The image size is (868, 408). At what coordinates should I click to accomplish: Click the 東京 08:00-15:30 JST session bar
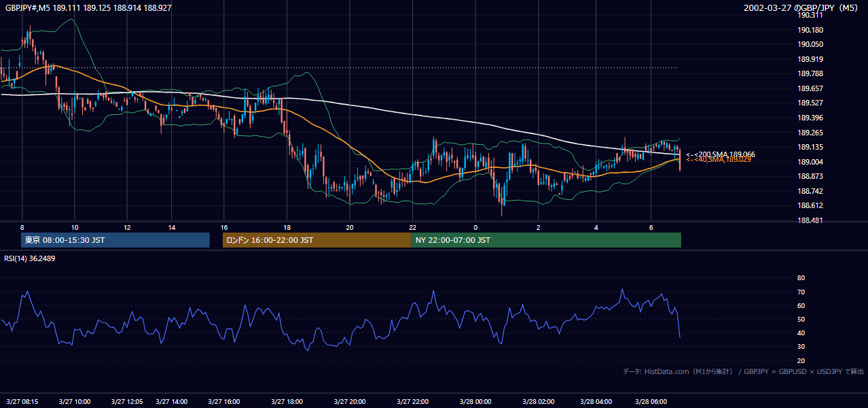click(115, 240)
